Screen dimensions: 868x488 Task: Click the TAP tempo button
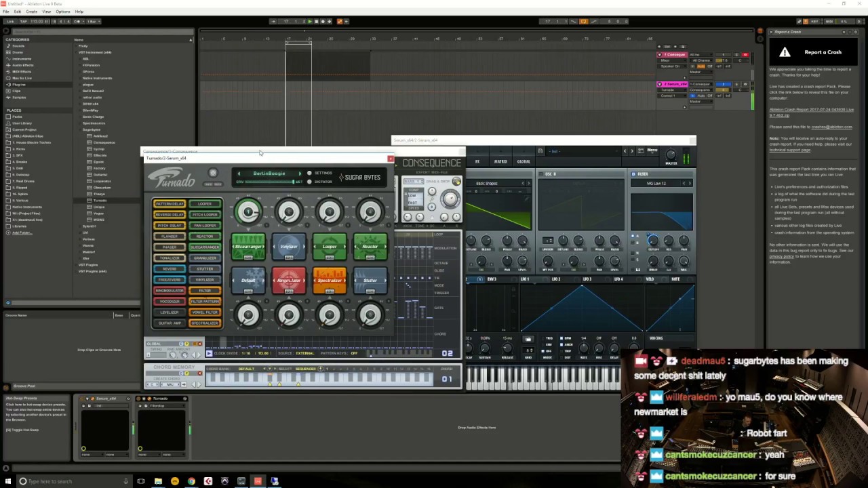point(23,21)
